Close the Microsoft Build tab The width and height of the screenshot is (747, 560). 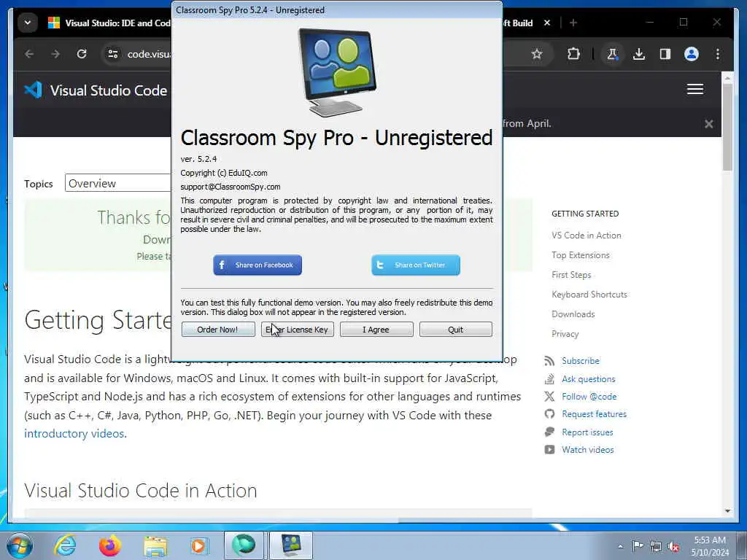547,23
